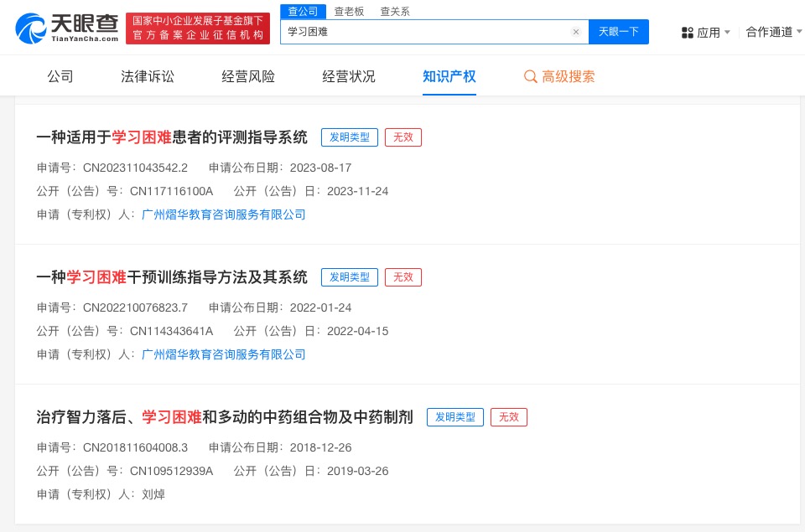
Task: Open patent 一种学习困难干预训练指导方法及其系统
Action: [172, 277]
